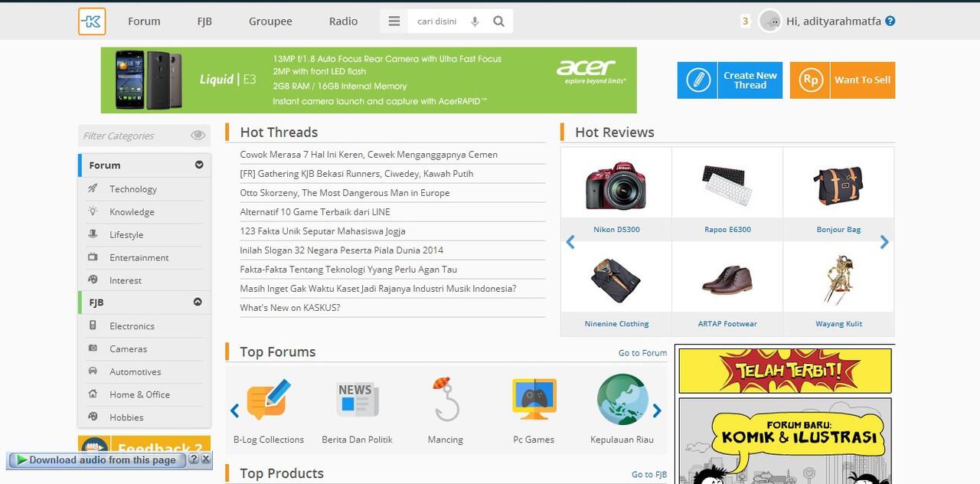Show next Top Forums items

tap(656, 410)
